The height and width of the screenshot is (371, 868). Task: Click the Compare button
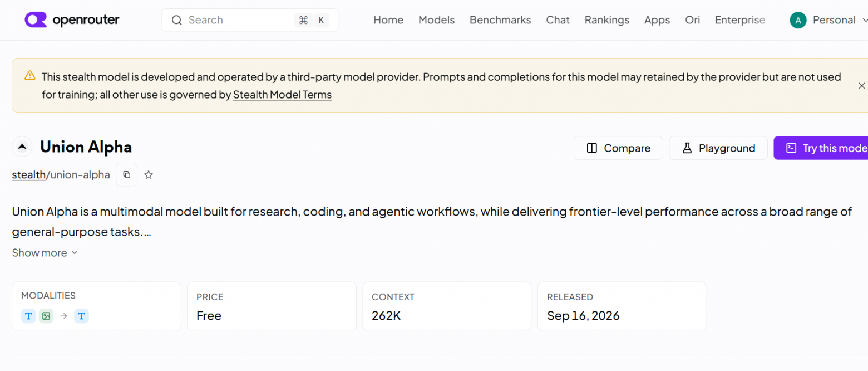tap(618, 148)
